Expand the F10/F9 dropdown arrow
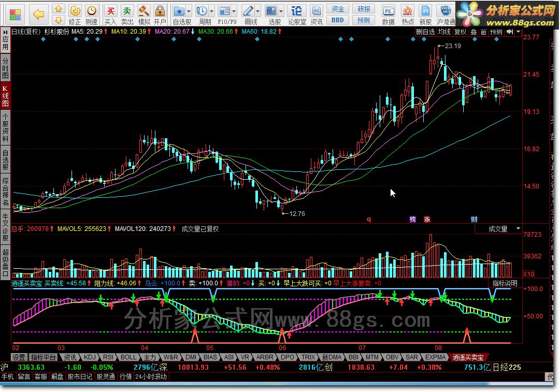The image size is (560, 392). [234, 11]
